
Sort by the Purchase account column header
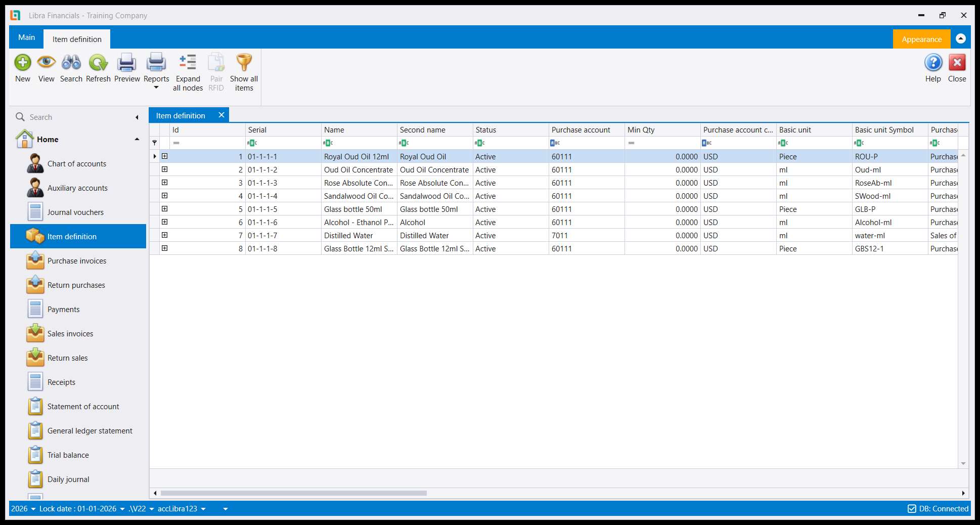coord(587,130)
